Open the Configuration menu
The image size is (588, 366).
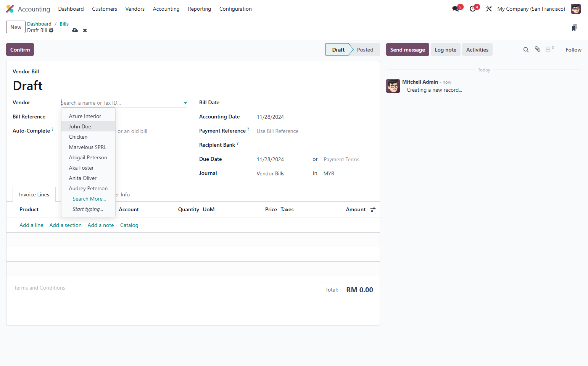coord(235,9)
